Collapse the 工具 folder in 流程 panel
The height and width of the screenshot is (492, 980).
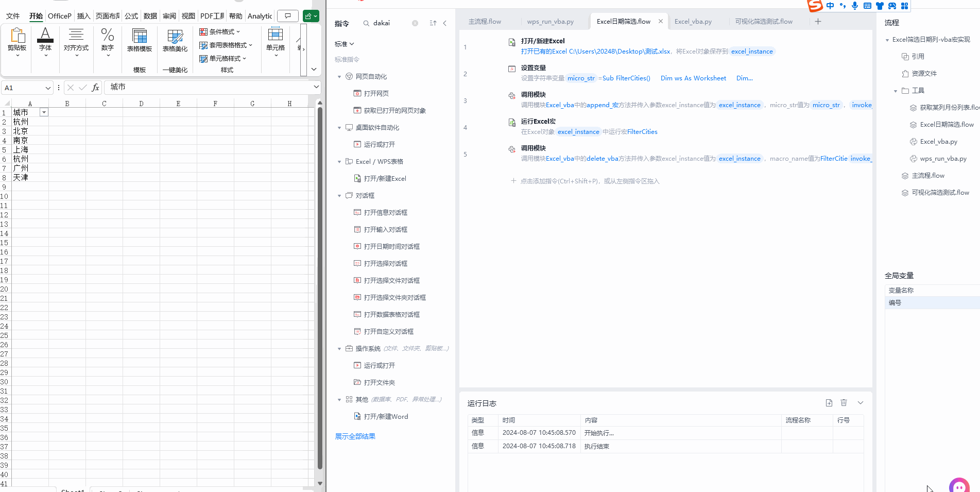tap(896, 91)
